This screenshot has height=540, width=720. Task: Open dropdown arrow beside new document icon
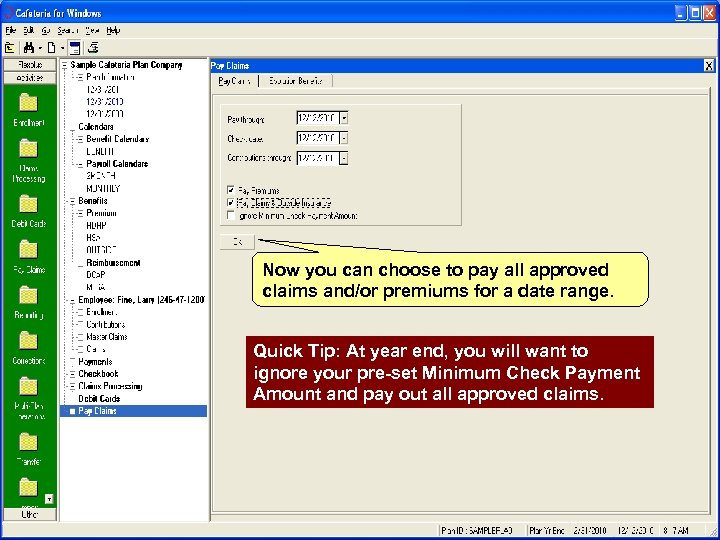click(62, 48)
